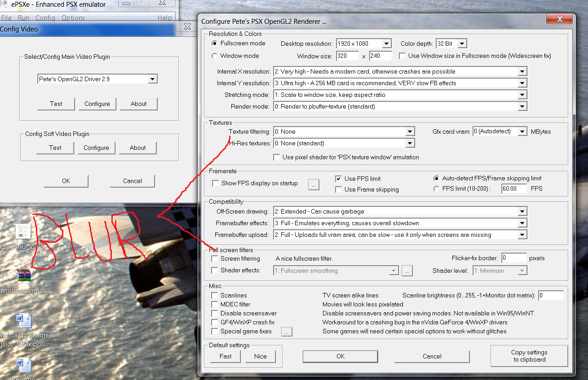
Task: Expand the Texture filtering dropdown
Action: (x=410, y=131)
